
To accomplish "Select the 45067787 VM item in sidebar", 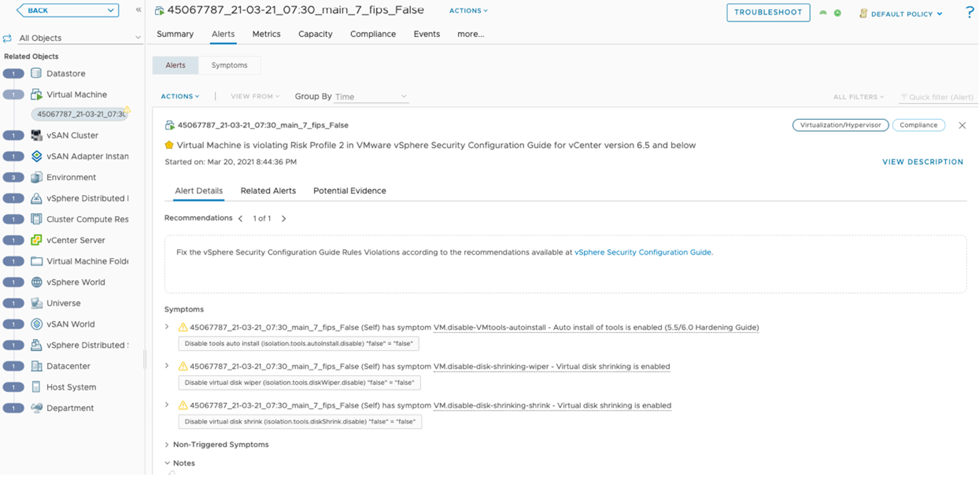I will pos(80,114).
